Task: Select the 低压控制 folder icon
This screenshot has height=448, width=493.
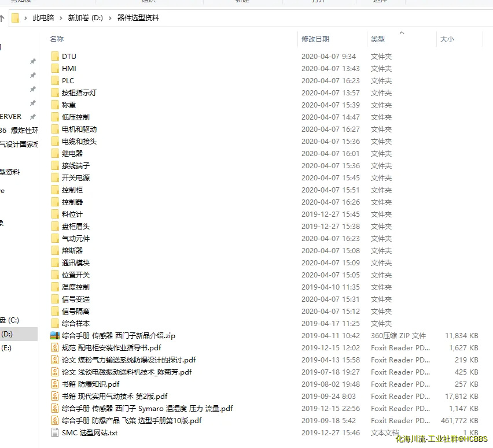Action: [55, 117]
